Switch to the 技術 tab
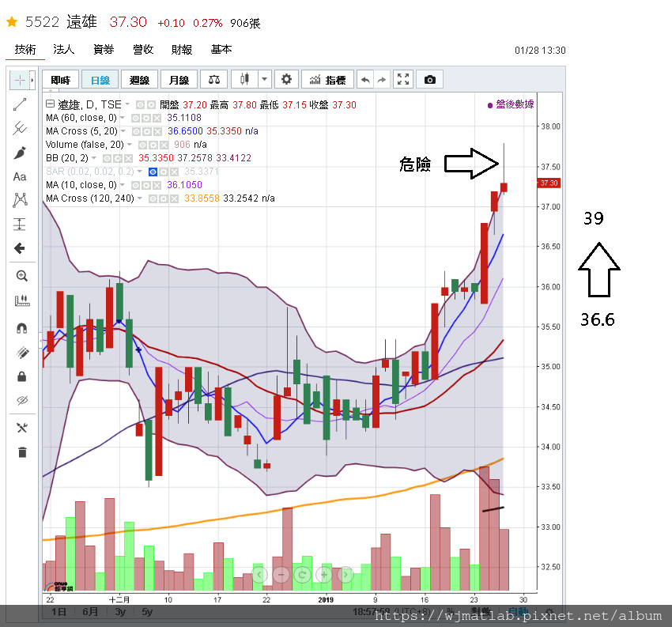The image size is (672, 627). tap(25, 50)
